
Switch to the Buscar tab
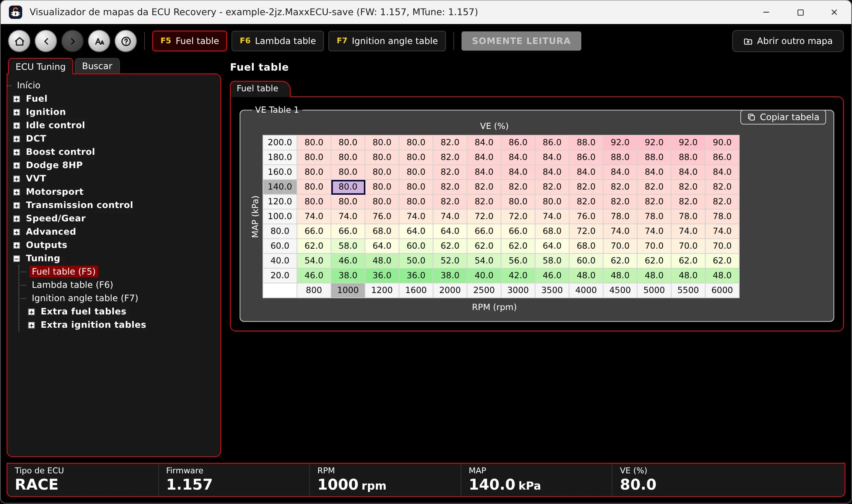coord(97,66)
